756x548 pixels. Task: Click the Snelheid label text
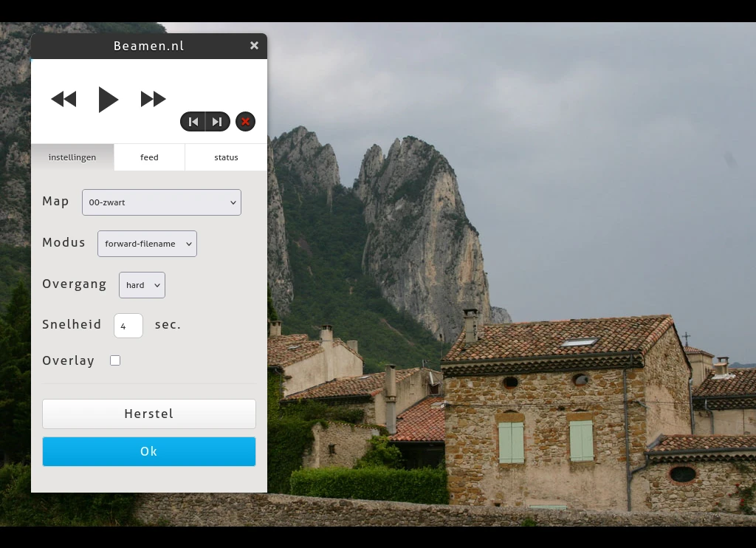(73, 325)
